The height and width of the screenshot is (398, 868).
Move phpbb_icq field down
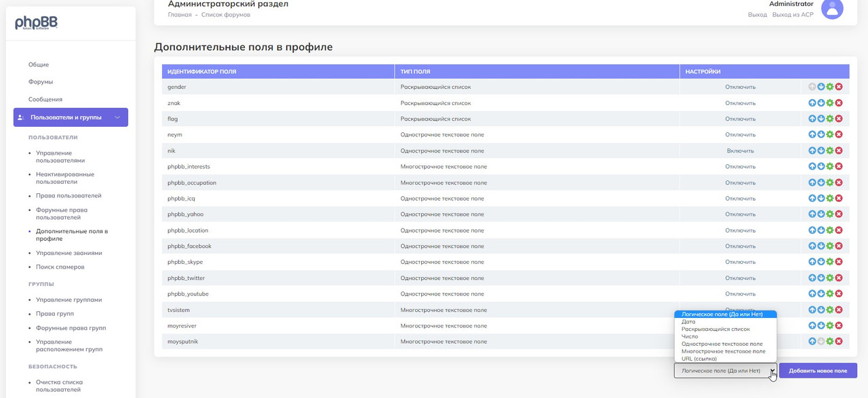[x=821, y=199]
